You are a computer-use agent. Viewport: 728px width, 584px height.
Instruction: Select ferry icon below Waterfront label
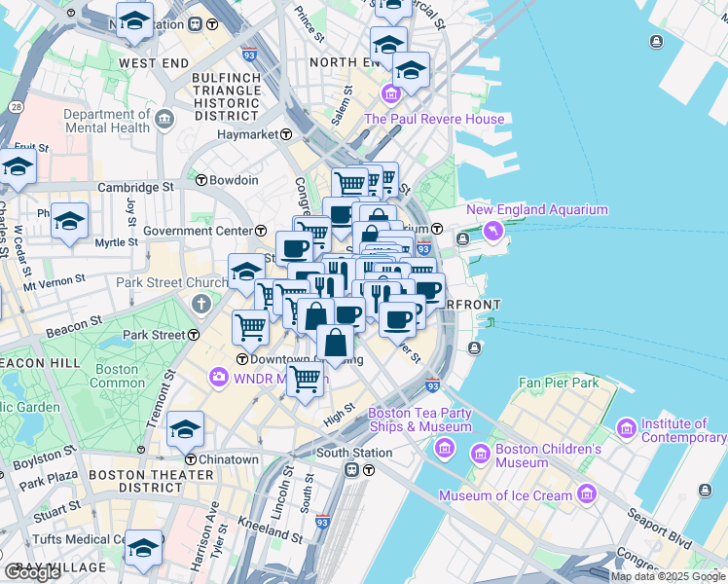pyautogui.click(x=474, y=347)
